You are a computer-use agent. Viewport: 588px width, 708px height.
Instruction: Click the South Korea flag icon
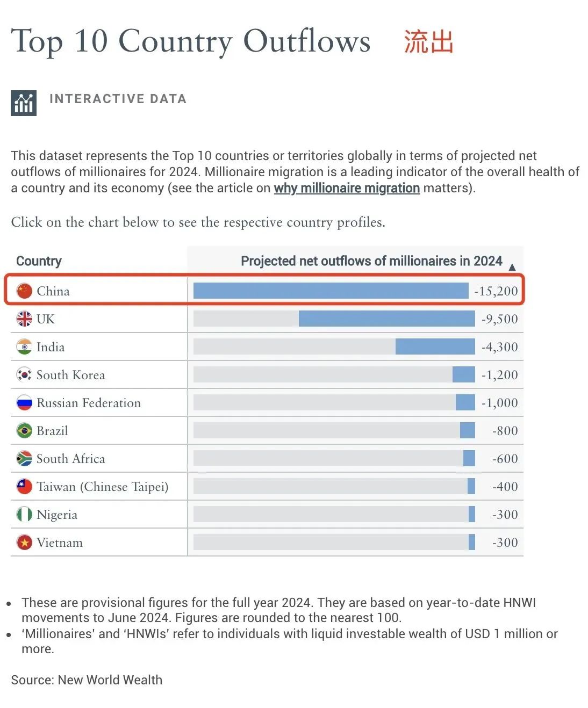(x=24, y=375)
